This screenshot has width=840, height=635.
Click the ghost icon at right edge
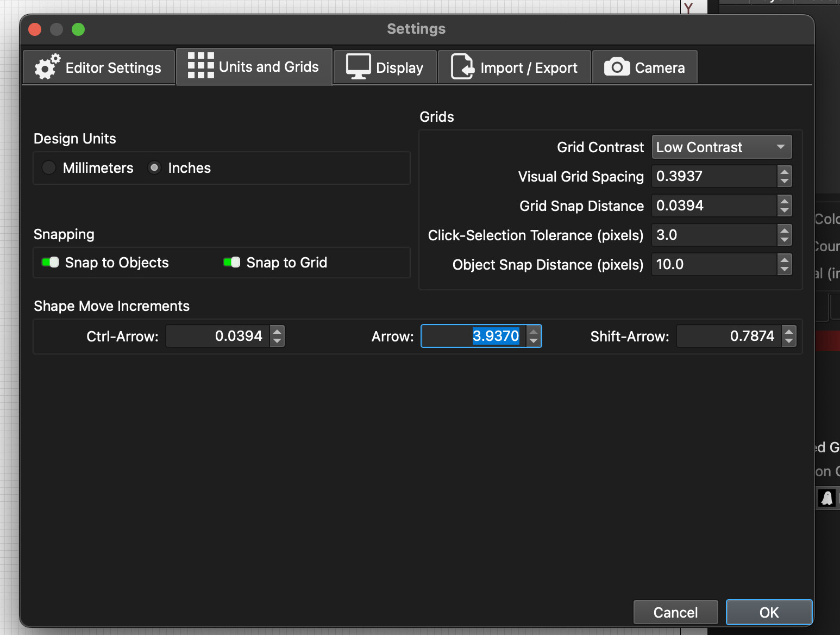(827, 497)
